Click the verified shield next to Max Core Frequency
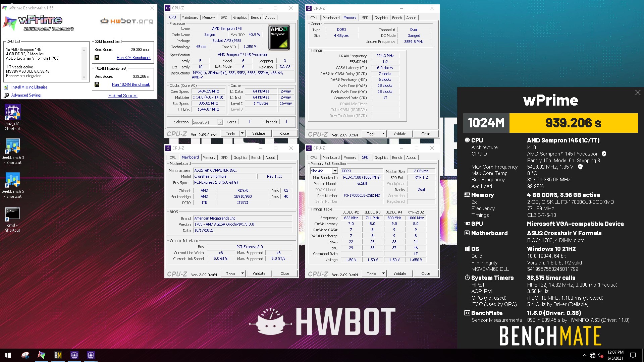 click(580, 167)
